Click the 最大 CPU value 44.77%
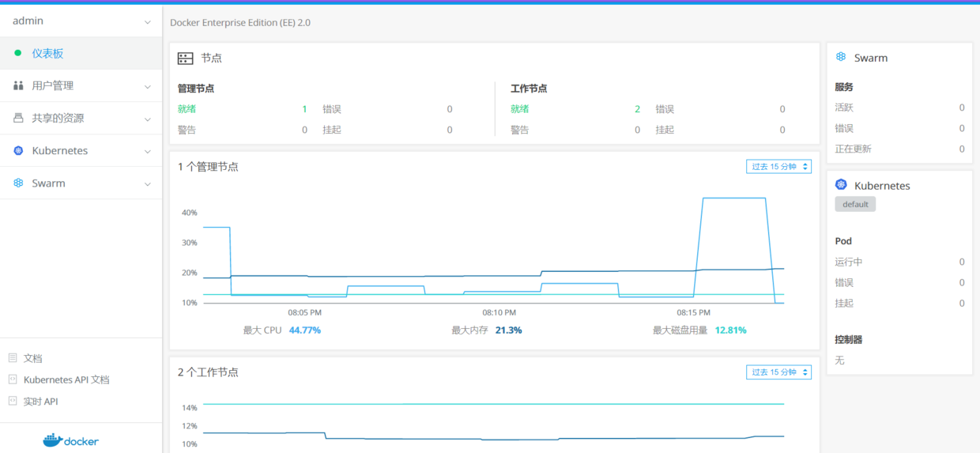The height and width of the screenshot is (453, 980). (x=305, y=330)
